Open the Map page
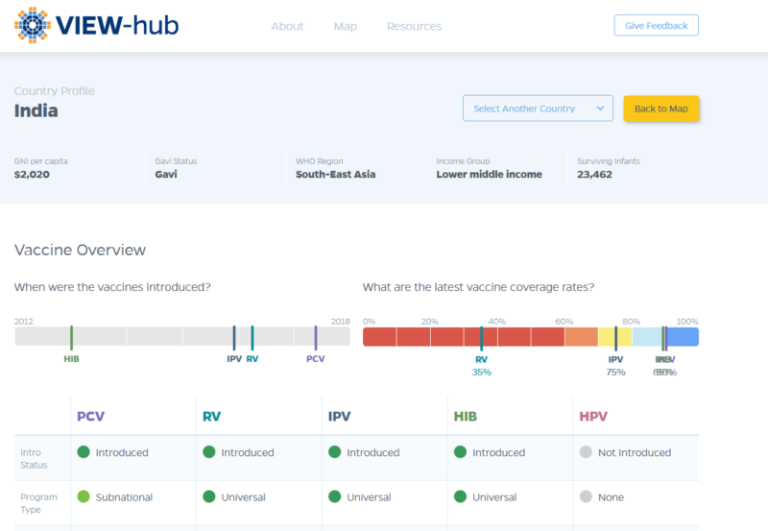768x531 pixels. point(345,26)
